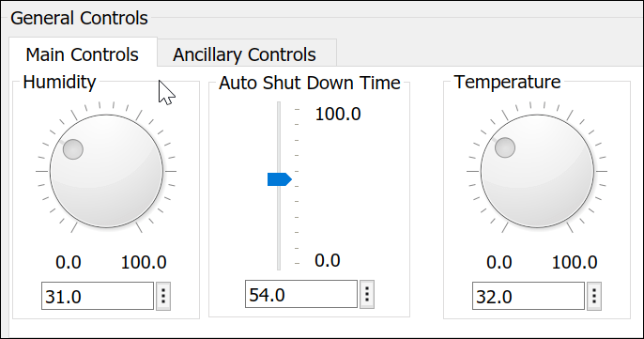Open the Humidity value options menu button

163,296
